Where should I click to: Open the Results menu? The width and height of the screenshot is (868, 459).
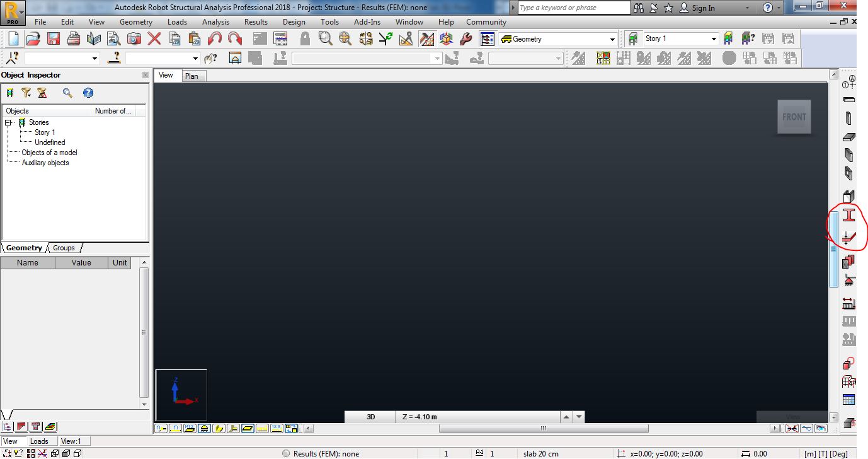(x=256, y=22)
